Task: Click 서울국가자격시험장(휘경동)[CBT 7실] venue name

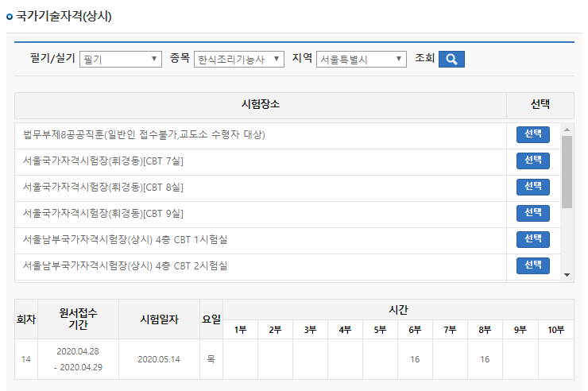Action: coord(103,161)
